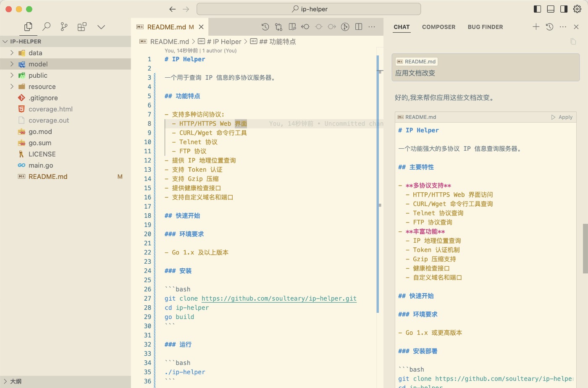Image resolution: width=588 pixels, height=388 pixels.
Task: Switch to the CHAT tab
Action: (x=402, y=27)
